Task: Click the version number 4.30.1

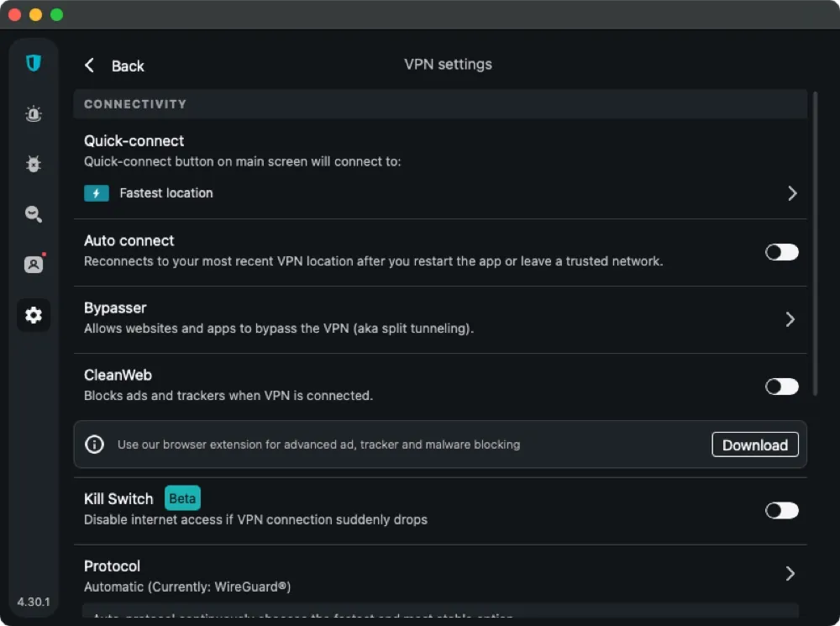Action: (34, 602)
